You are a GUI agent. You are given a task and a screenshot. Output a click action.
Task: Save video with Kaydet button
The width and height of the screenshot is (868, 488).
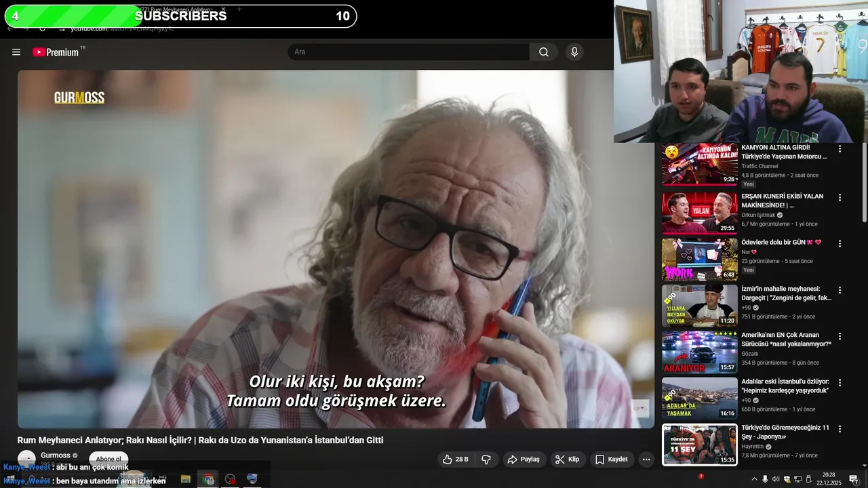pyautogui.click(x=612, y=460)
